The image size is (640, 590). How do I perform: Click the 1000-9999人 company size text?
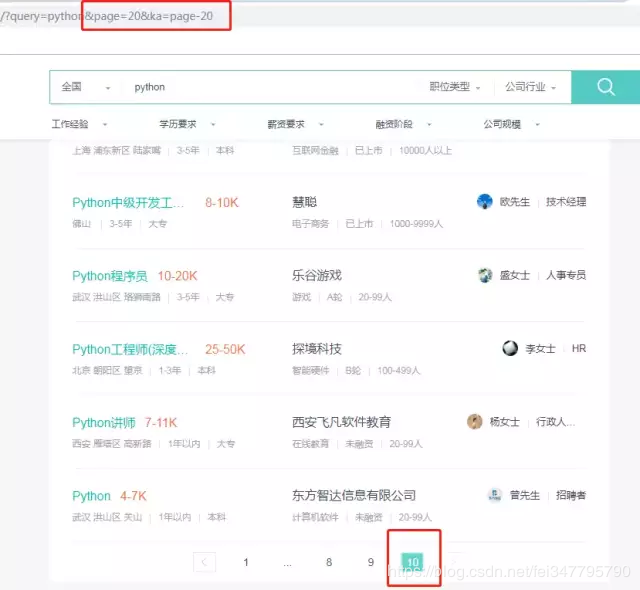pyautogui.click(x=416, y=224)
